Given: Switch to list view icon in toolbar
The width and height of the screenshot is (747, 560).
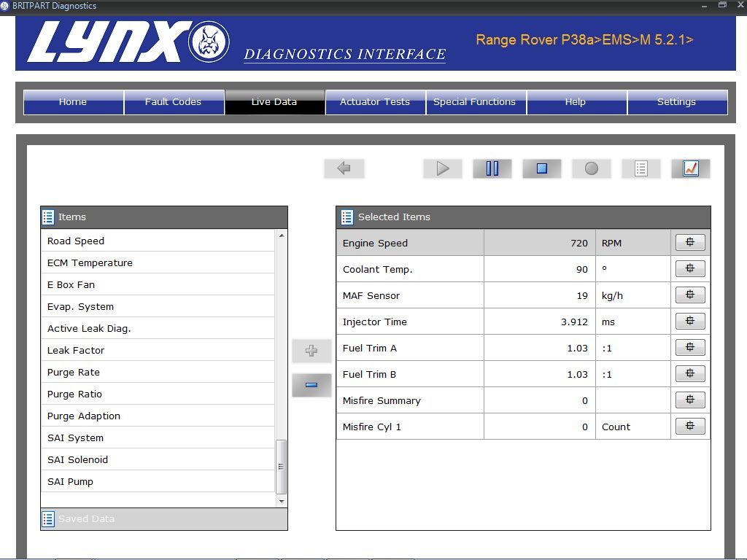Looking at the screenshot, I should click(x=640, y=168).
